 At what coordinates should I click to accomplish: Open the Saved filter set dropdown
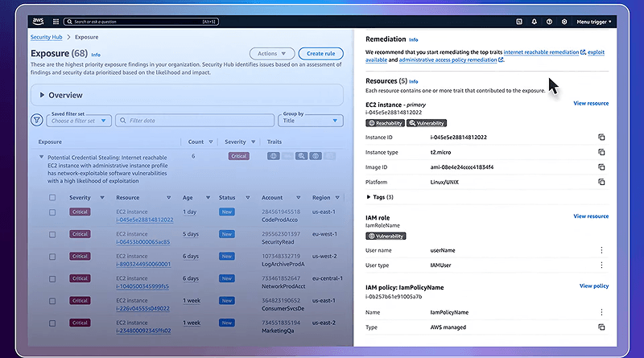(x=79, y=121)
